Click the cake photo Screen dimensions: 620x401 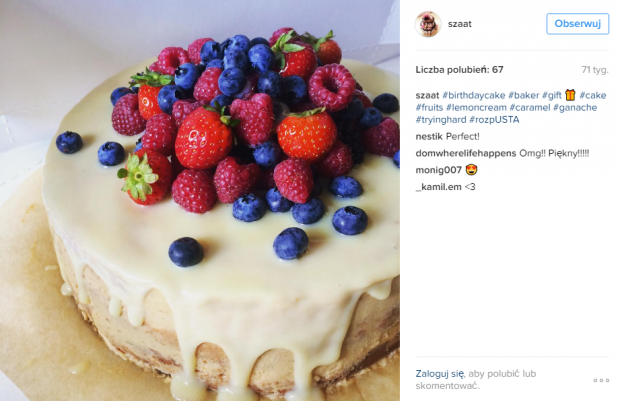point(200,200)
